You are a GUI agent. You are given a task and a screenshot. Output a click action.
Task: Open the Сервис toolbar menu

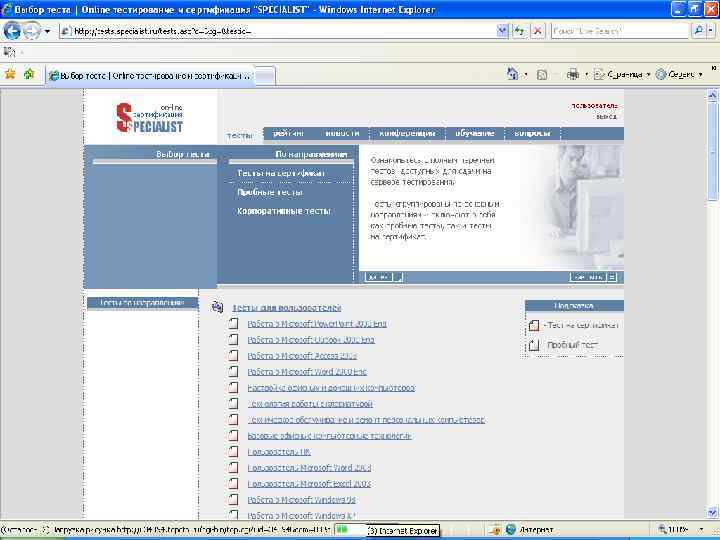tap(680, 74)
